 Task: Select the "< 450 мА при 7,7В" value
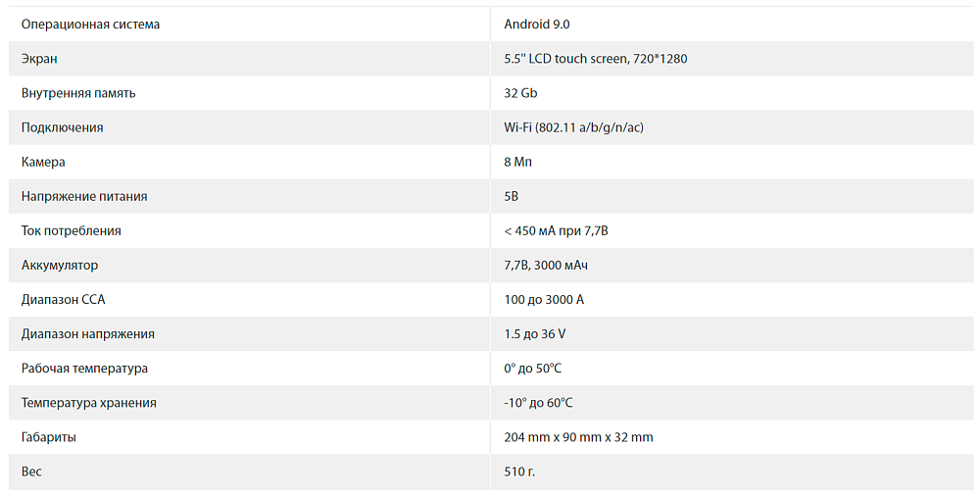coord(557,231)
